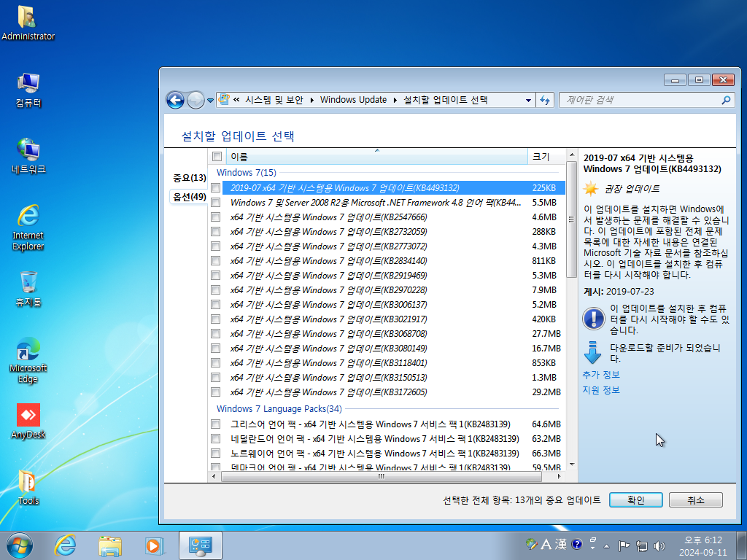Select the 네트워크 desktop icon
The image size is (747, 560).
click(28, 156)
